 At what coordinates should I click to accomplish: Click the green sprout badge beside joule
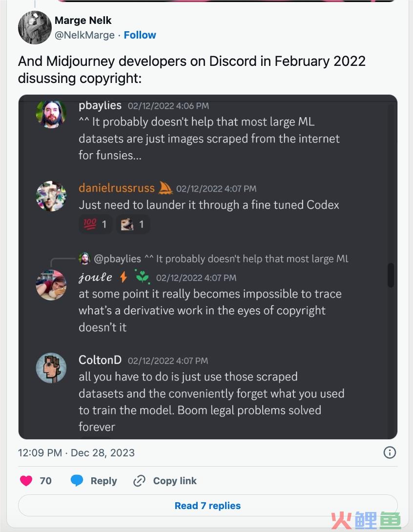pos(143,277)
